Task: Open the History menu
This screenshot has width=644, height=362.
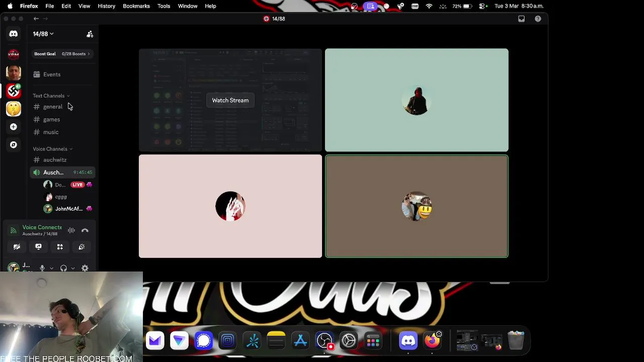Action: pos(106,6)
